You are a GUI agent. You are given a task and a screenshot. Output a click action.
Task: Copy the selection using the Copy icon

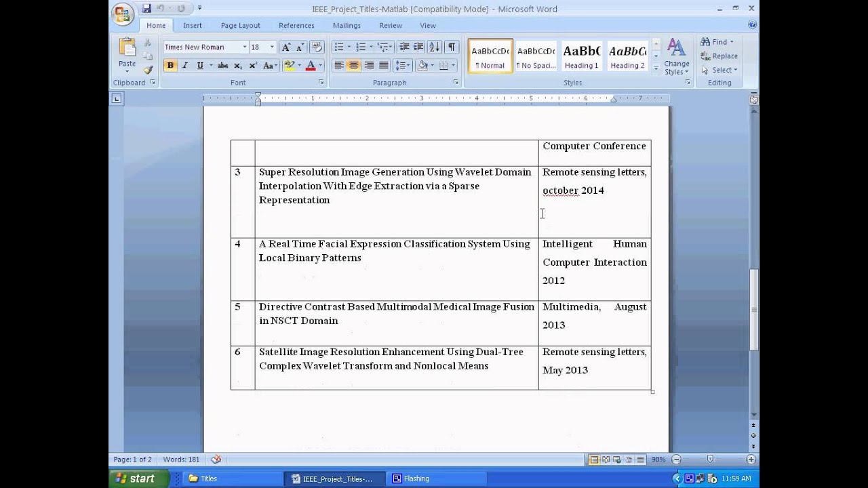pyautogui.click(x=148, y=56)
